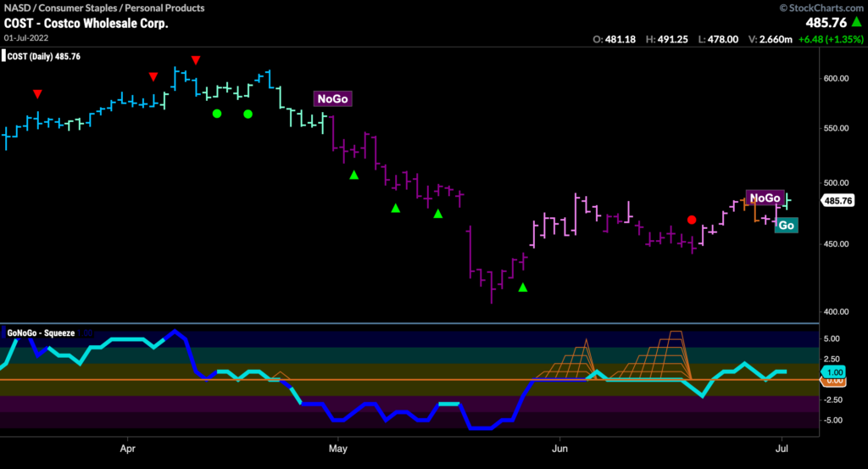Click the 5.00 oscillator axis label

coord(832,338)
